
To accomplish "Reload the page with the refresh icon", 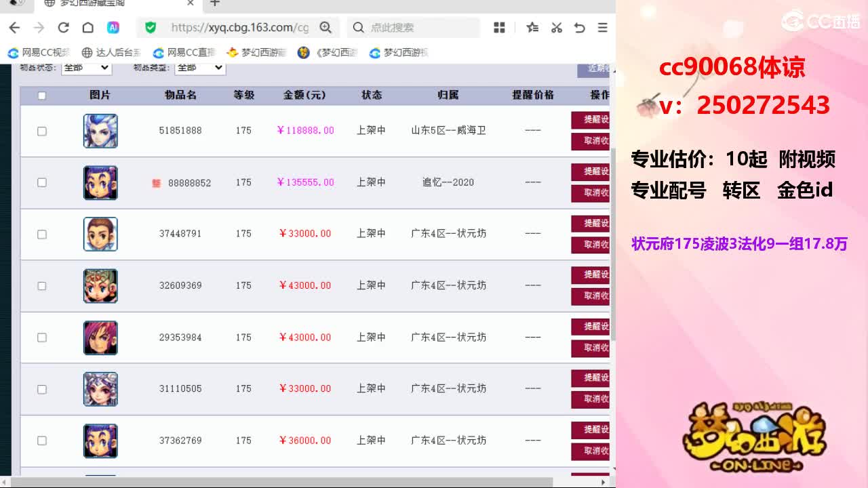I will pos(63,28).
